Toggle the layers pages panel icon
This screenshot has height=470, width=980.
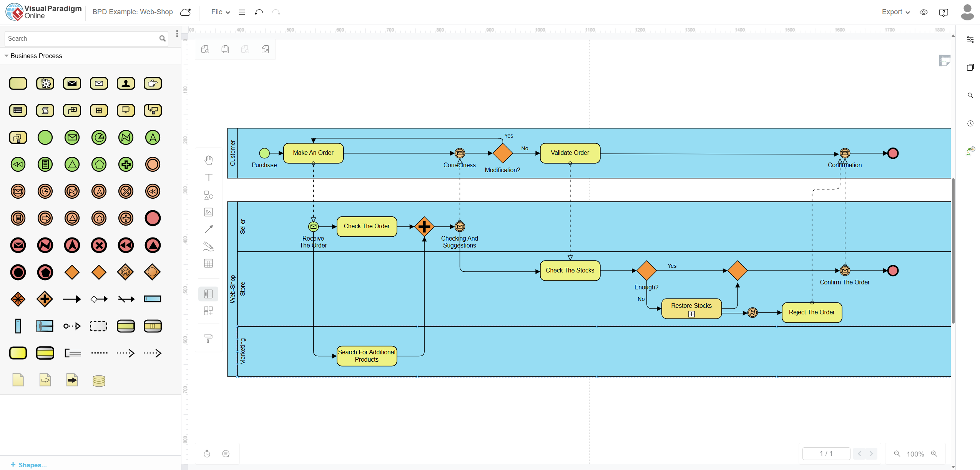(x=970, y=67)
